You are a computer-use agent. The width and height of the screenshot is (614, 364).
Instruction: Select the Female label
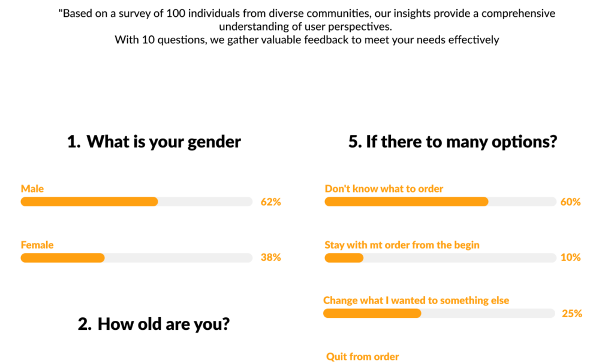tap(37, 245)
